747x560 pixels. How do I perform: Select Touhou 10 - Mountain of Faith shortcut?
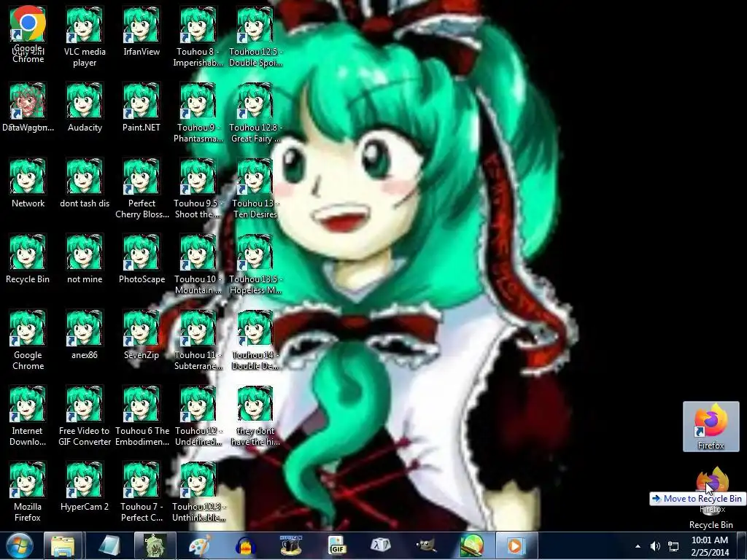[198, 265]
